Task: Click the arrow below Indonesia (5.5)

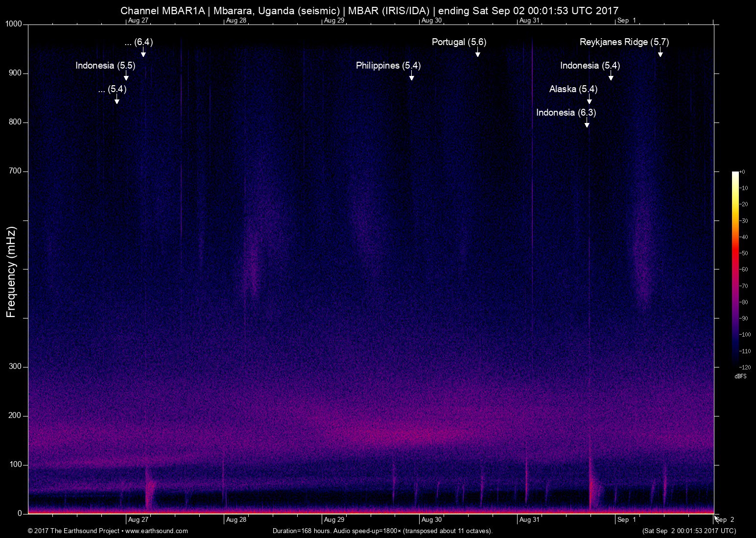Action: 126,76
